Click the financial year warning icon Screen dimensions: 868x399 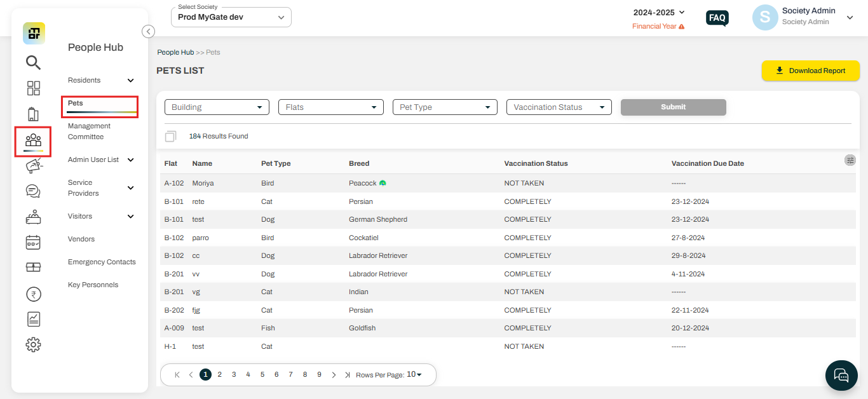tap(682, 27)
